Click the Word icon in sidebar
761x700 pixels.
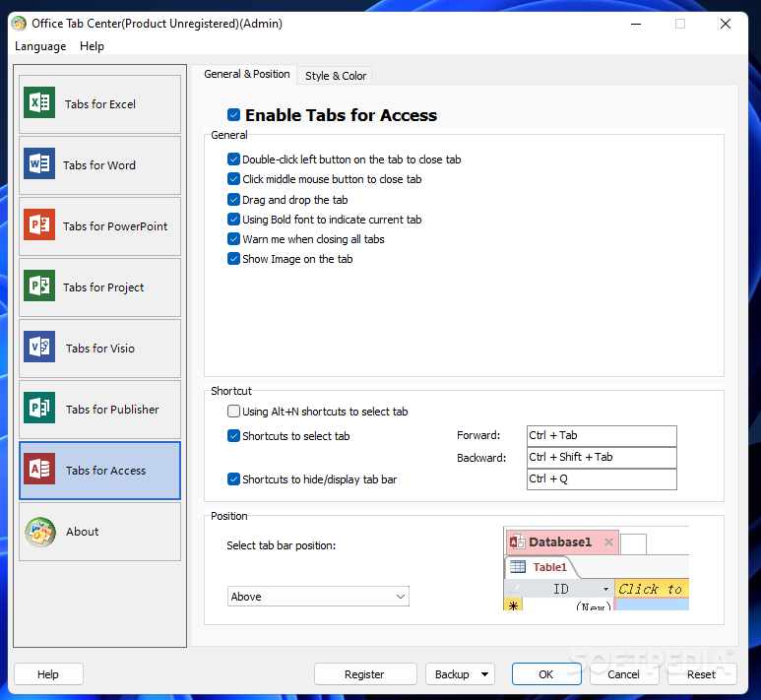(39, 163)
